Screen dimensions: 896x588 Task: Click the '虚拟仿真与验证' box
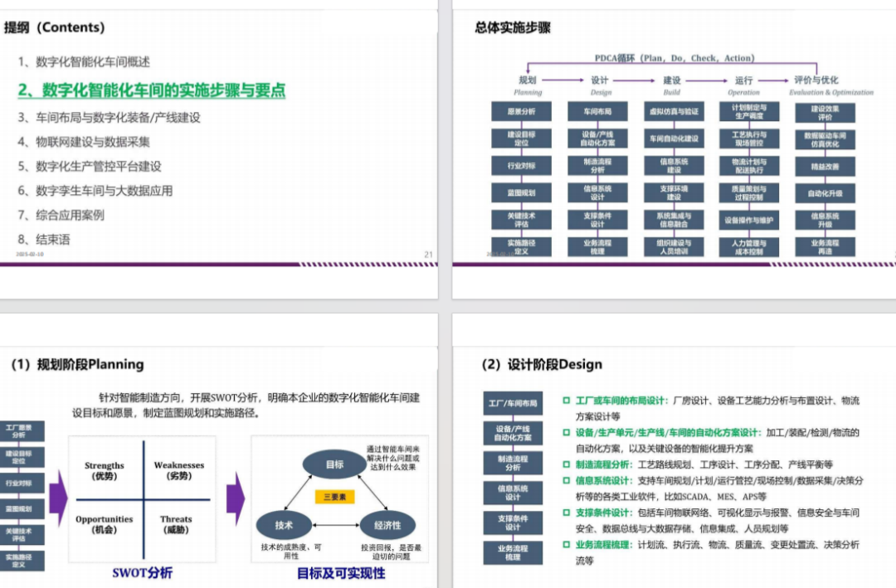click(674, 111)
